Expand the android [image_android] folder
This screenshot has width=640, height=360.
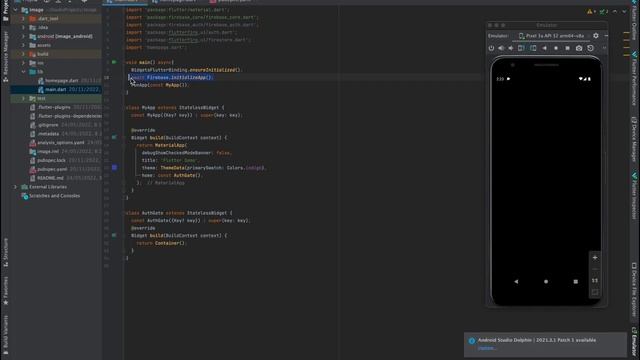(x=23, y=36)
